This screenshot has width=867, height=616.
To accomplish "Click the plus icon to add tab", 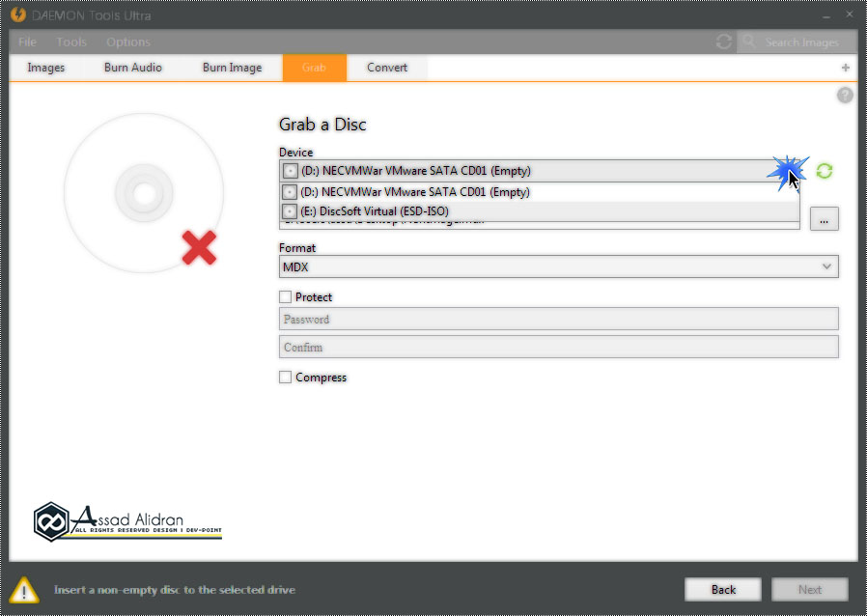I will point(846,68).
